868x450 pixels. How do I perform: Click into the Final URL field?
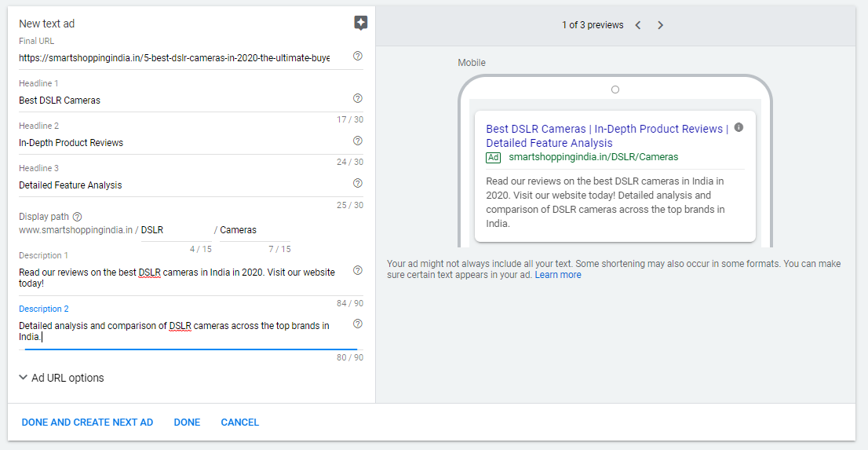coord(174,57)
